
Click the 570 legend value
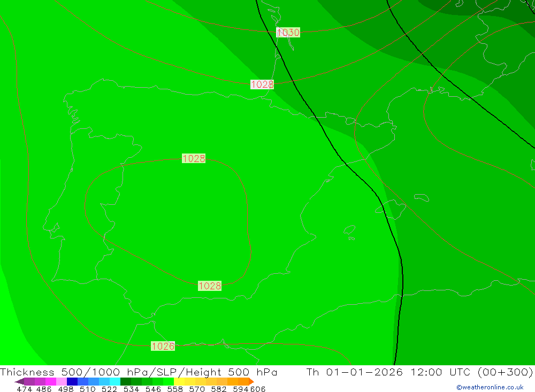(x=196, y=389)
